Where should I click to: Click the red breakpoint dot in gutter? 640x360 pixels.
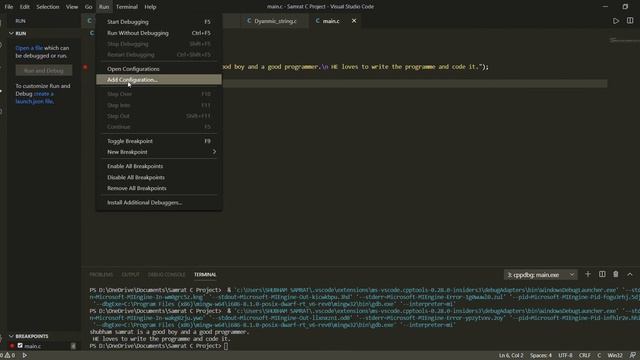(x=85, y=67)
